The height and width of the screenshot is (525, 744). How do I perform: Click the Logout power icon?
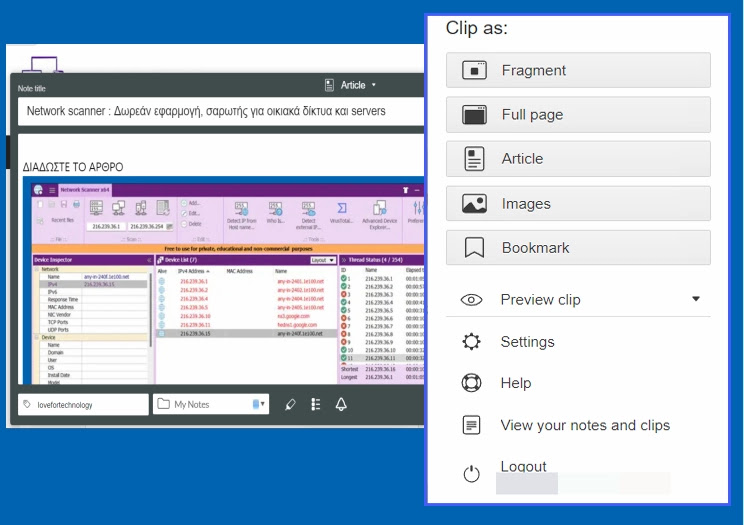point(471,473)
